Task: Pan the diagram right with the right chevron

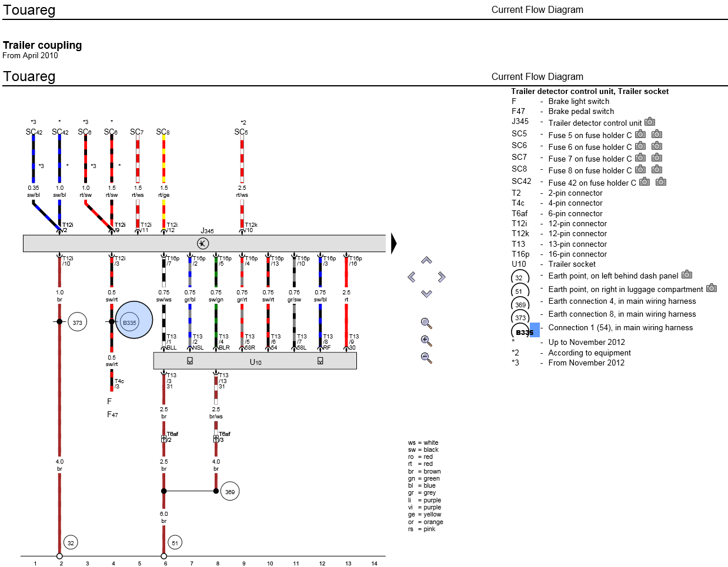Action: 442,277
